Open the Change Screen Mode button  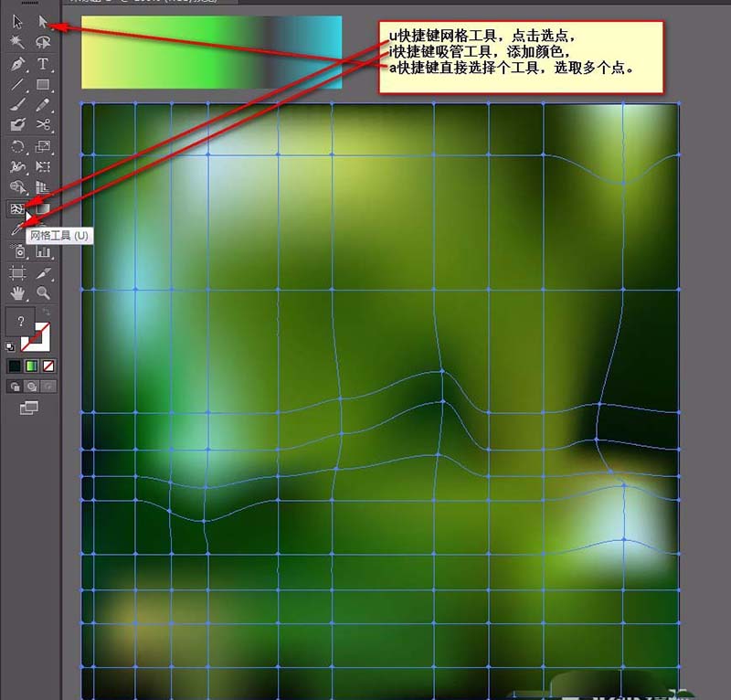click(29, 408)
